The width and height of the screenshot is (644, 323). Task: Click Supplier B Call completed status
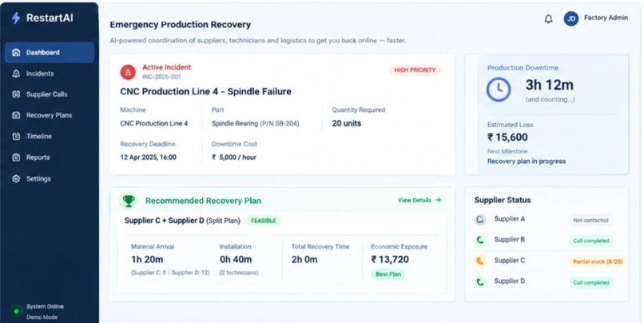[591, 241]
